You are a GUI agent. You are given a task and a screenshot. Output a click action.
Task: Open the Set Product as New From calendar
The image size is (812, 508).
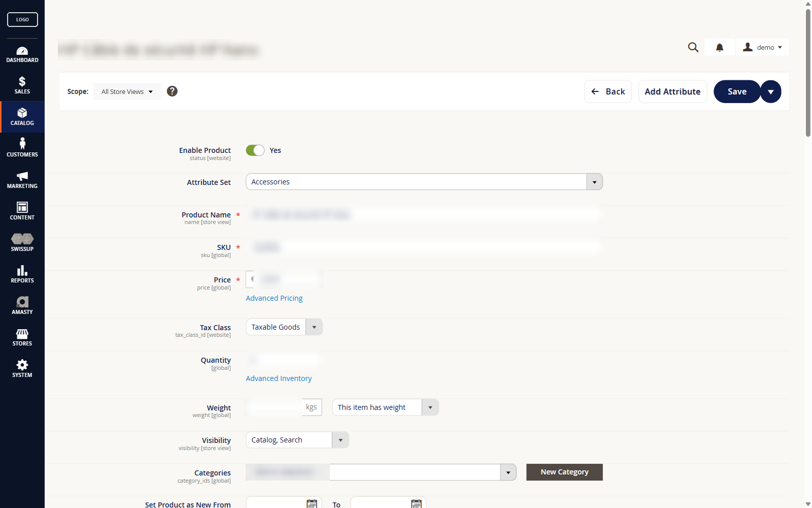[x=312, y=504]
